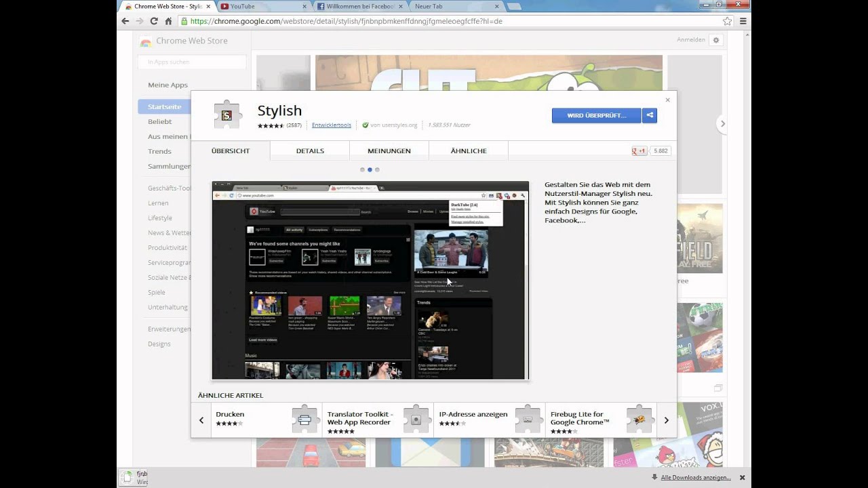The height and width of the screenshot is (488, 868).
Task: Open the DETAILS tab
Action: [x=310, y=150]
